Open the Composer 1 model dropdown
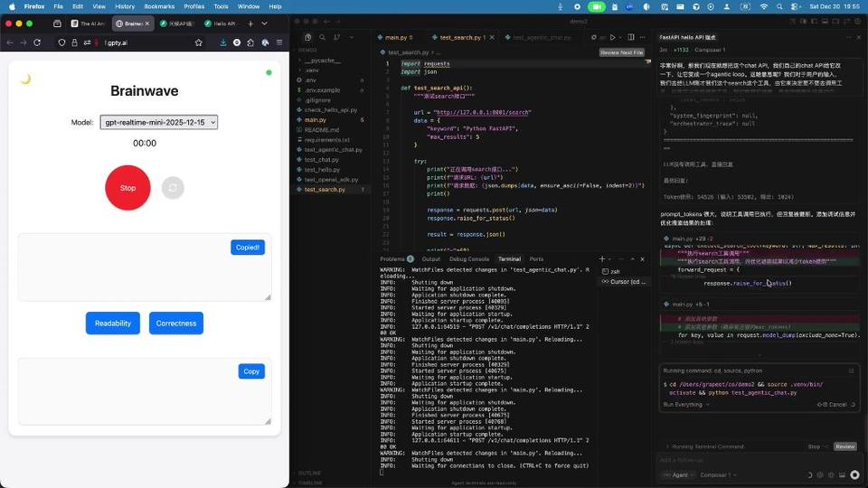The height and width of the screenshot is (488, 868). click(717, 474)
